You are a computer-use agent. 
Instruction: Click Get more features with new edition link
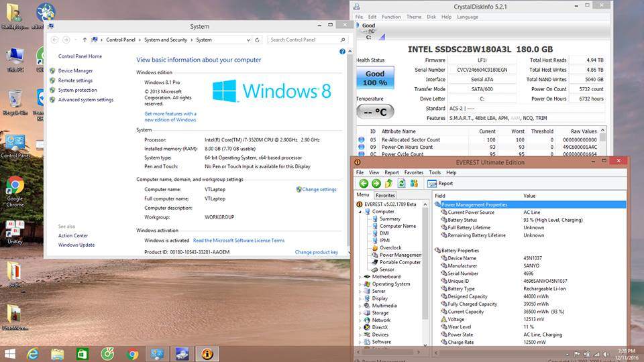pyautogui.click(x=170, y=117)
